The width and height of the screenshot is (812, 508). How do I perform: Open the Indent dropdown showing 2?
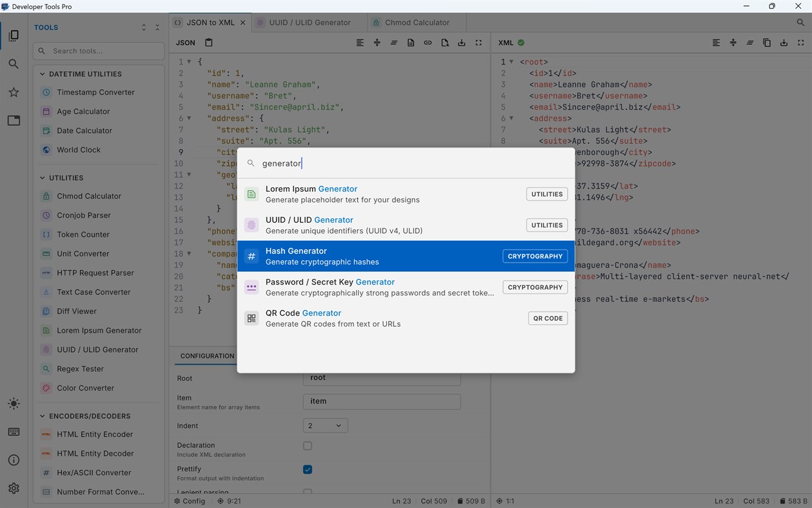[x=325, y=425]
